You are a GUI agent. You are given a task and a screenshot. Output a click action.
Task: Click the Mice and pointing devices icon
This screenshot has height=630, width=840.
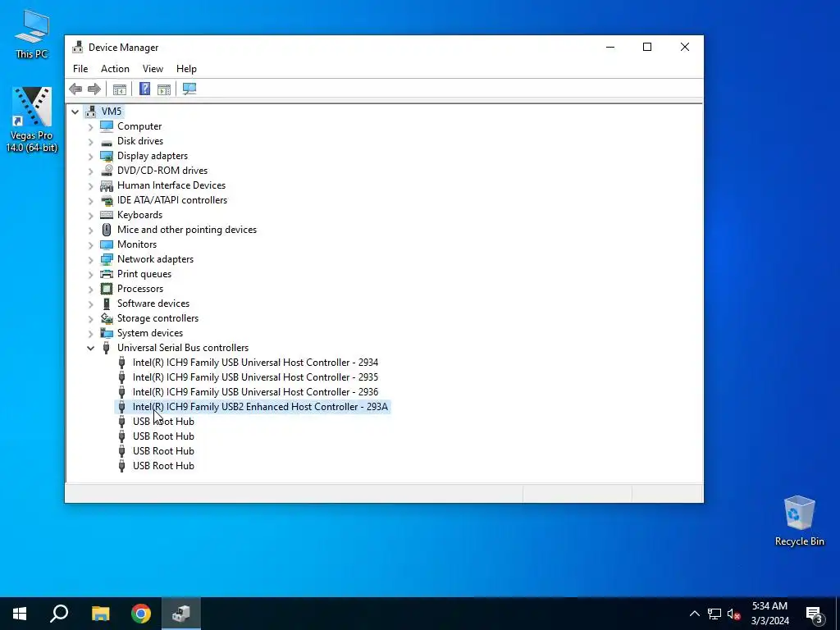coord(107,230)
